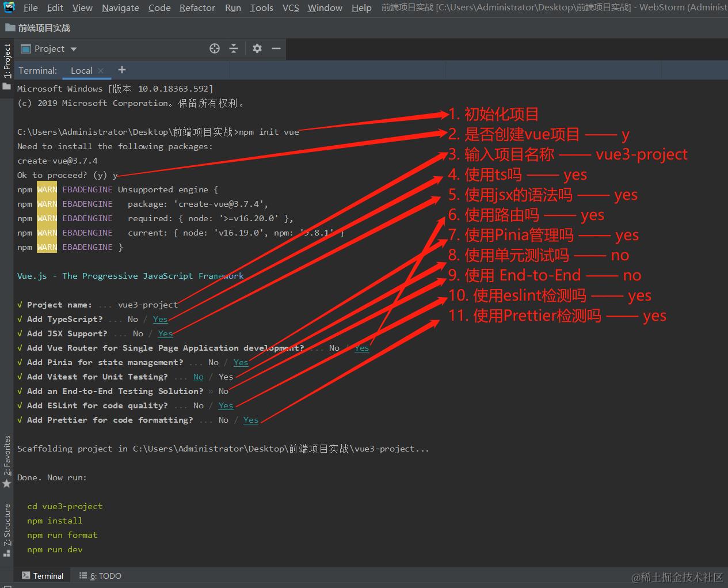The image size is (728, 588).
Task: Click the locate/scroll-from-source target icon
Action: pos(215,49)
